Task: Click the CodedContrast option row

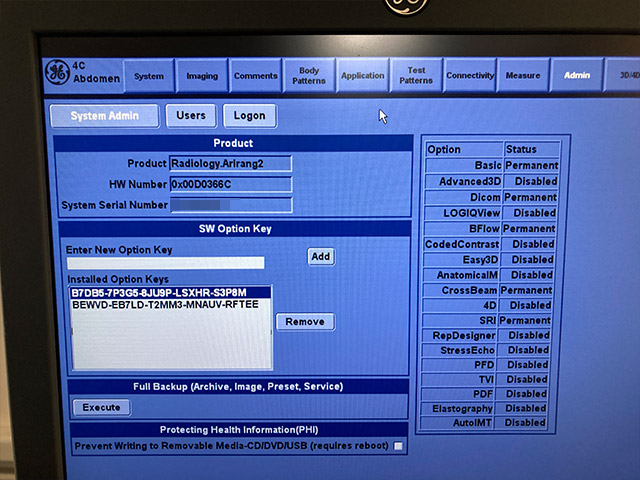Action: click(x=489, y=244)
